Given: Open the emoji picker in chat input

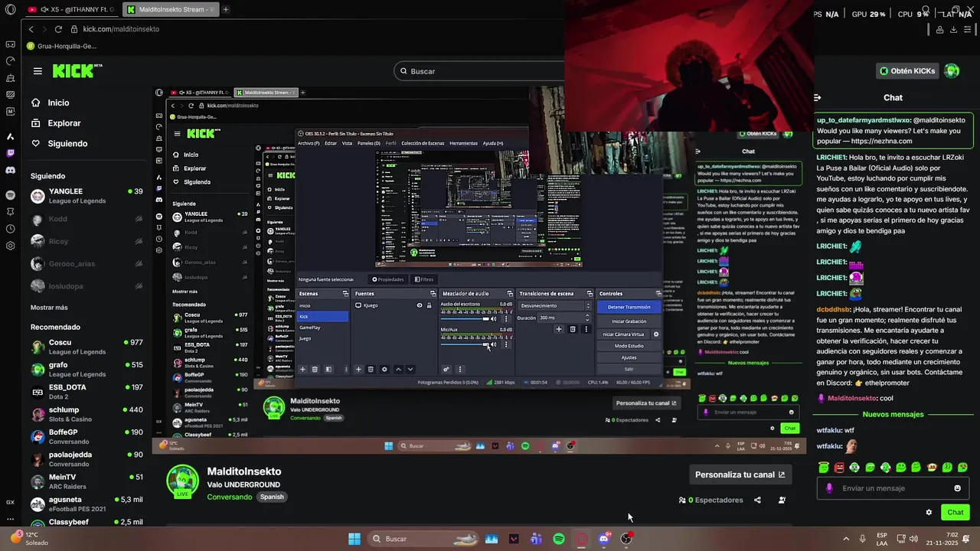Looking at the screenshot, I should click(957, 488).
